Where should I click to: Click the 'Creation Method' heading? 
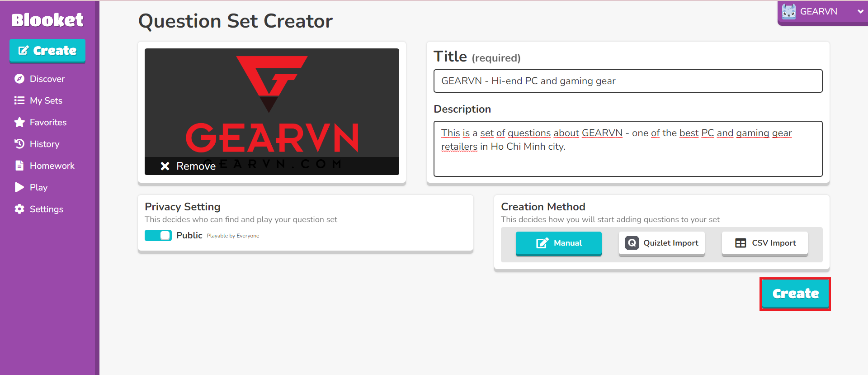pyautogui.click(x=543, y=207)
